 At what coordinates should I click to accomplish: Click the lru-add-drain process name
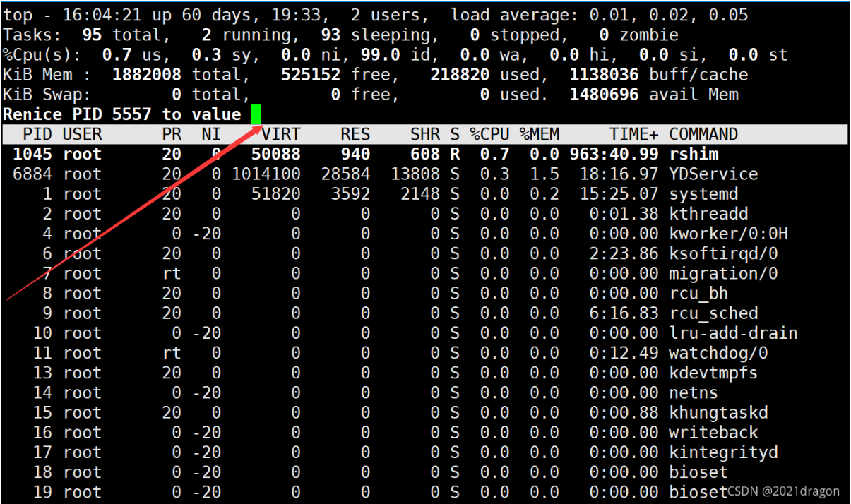(733, 333)
